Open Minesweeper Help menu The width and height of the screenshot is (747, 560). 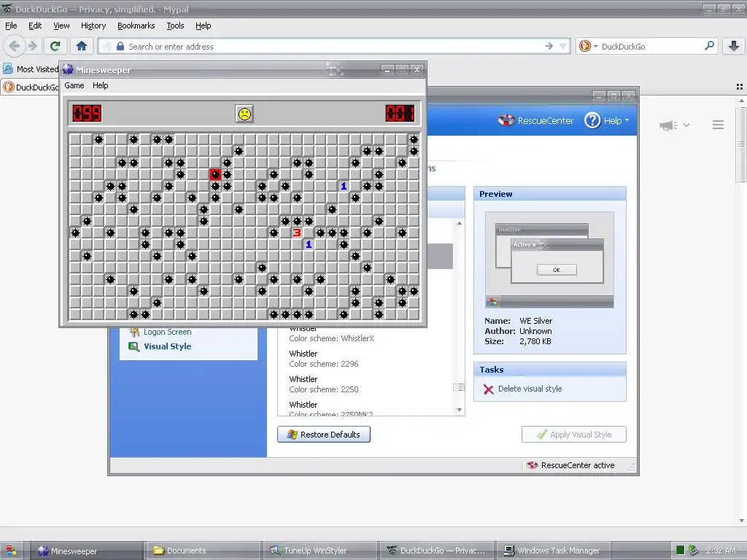click(101, 85)
